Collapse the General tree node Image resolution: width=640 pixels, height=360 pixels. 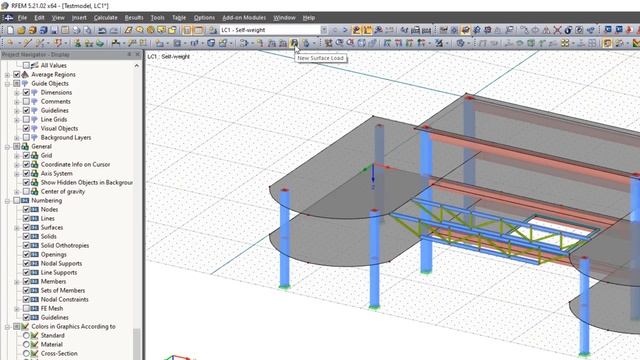point(7,146)
